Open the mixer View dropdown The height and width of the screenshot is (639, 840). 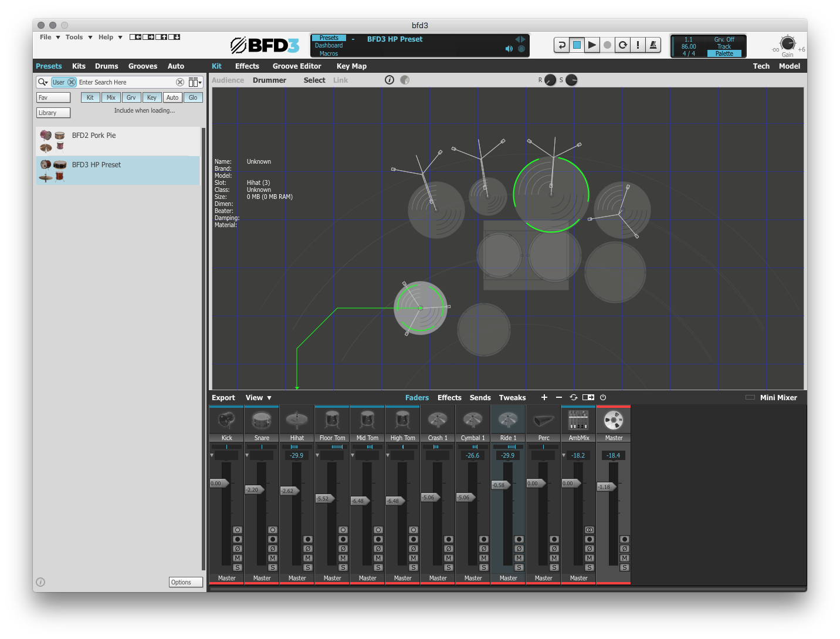[258, 397]
